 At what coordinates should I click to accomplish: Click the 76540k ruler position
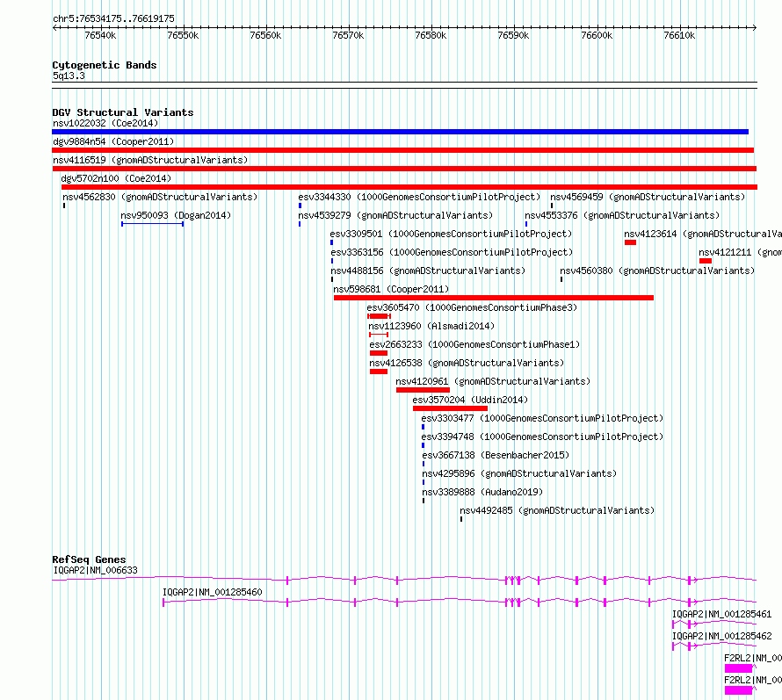pos(101,35)
